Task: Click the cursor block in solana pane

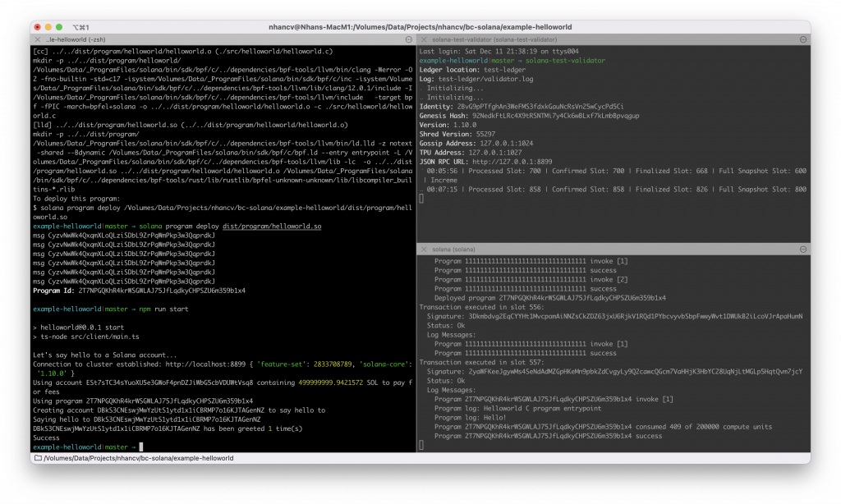Action: click(421, 445)
